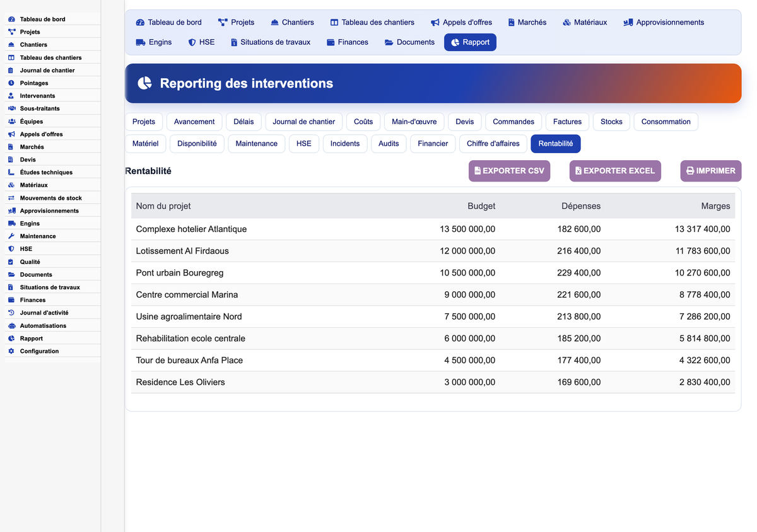Viewport: 757px width, 532px height.
Task: Switch to the Incidents report tab
Action: pos(345,144)
